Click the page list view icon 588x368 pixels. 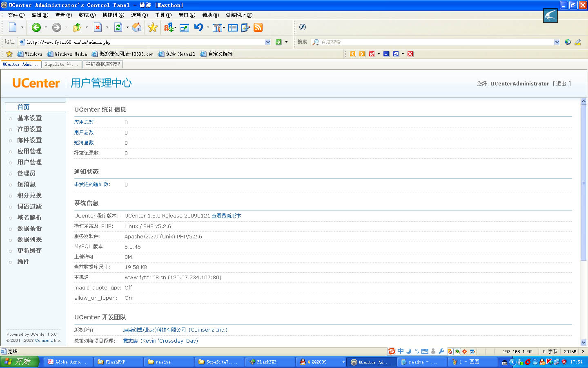pyautogui.click(x=233, y=28)
